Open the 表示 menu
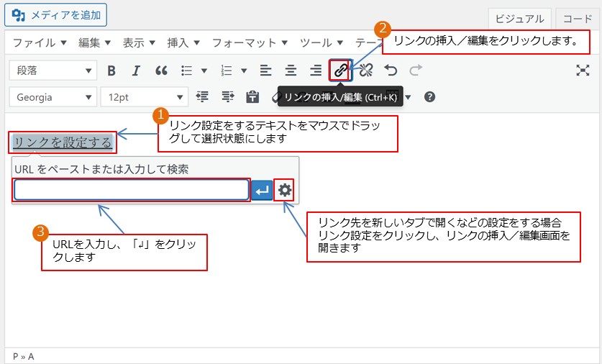Viewport: 602px width, 364px height. (x=139, y=42)
